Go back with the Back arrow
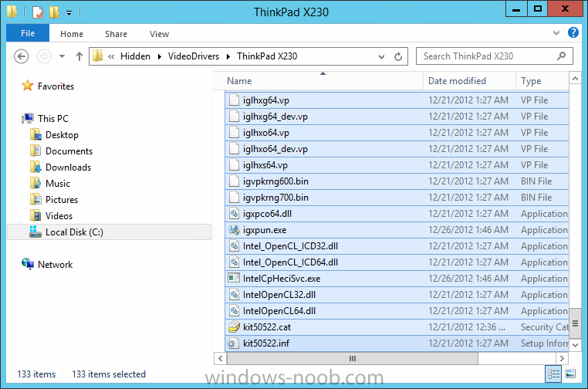 pyautogui.click(x=21, y=56)
